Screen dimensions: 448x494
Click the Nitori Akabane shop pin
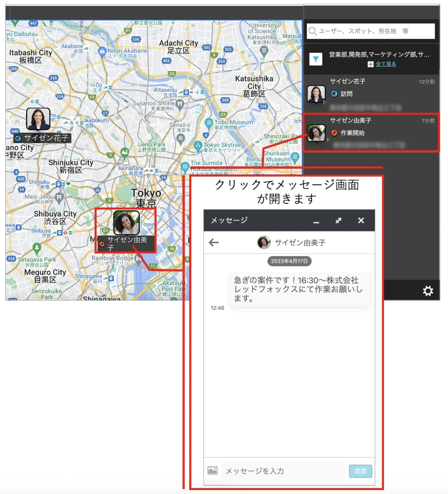tap(102, 52)
